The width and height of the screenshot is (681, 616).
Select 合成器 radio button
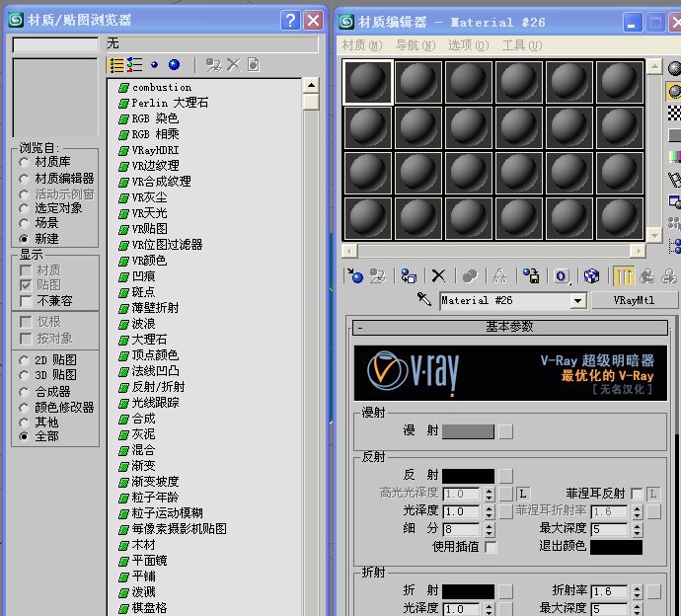25,392
